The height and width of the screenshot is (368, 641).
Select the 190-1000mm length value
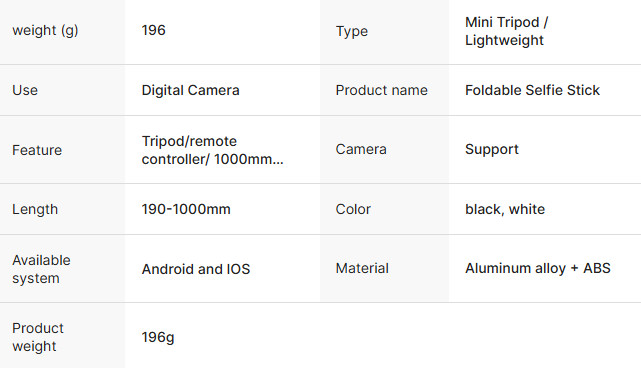(186, 209)
